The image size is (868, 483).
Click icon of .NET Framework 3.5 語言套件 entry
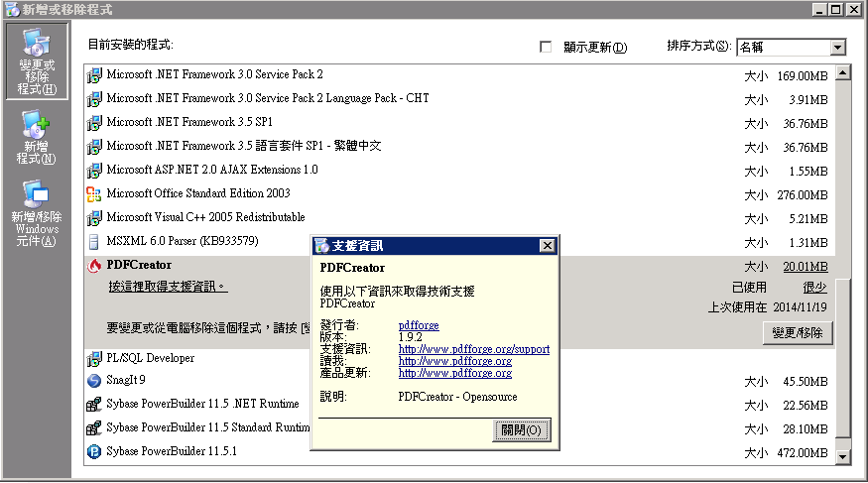tap(94, 146)
